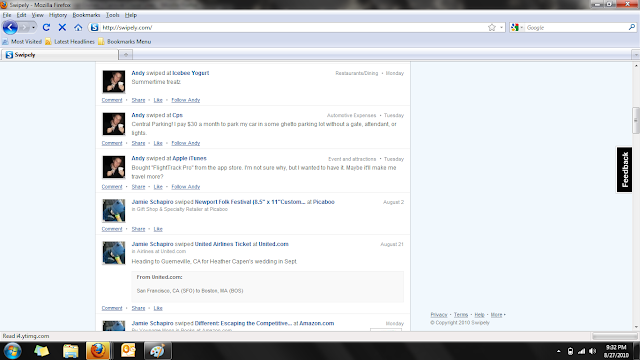The height and width of the screenshot is (360, 640).
Task: Like the Newport Folk Festival post
Action: 158,229
